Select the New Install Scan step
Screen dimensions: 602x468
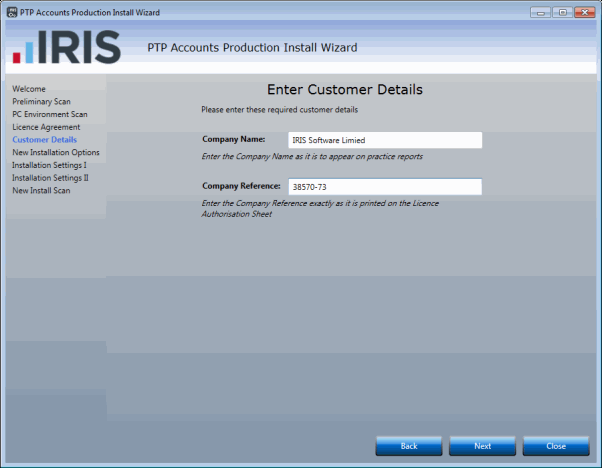pos(41,190)
